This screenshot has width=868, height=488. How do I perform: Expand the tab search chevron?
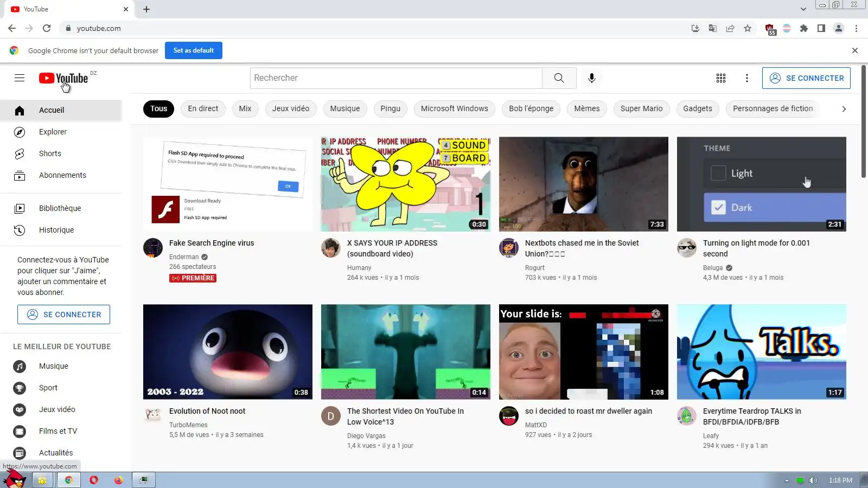click(803, 9)
